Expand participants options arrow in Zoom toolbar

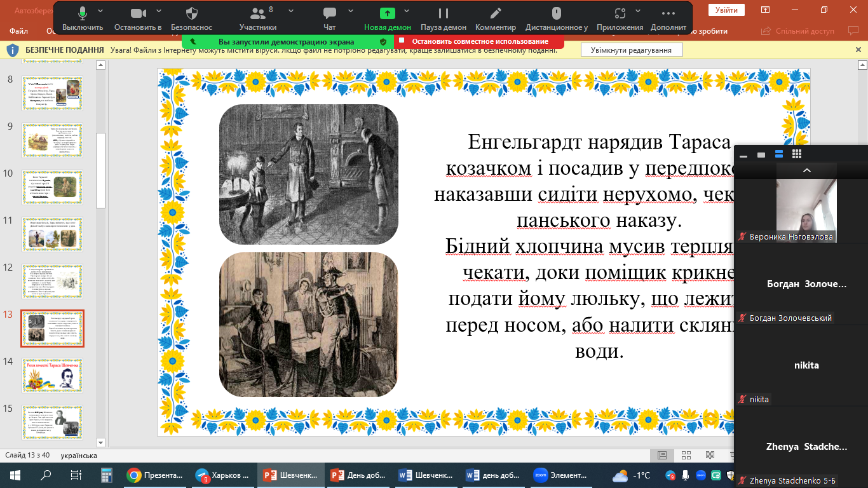291,11
